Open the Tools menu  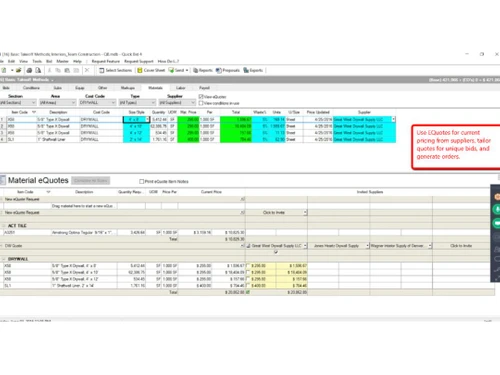37,61
